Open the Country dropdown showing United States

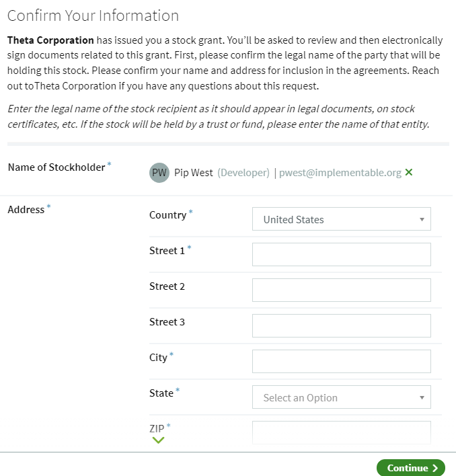pyautogui.click(x=341, y=219)
